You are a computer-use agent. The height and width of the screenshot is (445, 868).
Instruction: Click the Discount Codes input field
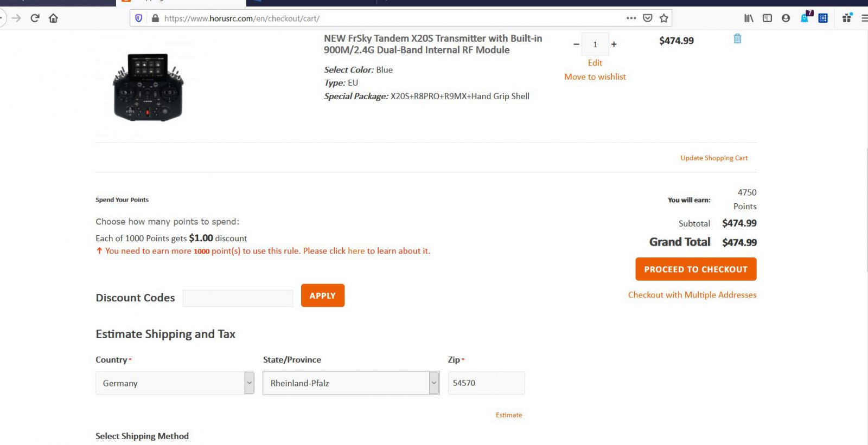click(x=238, y=298)
